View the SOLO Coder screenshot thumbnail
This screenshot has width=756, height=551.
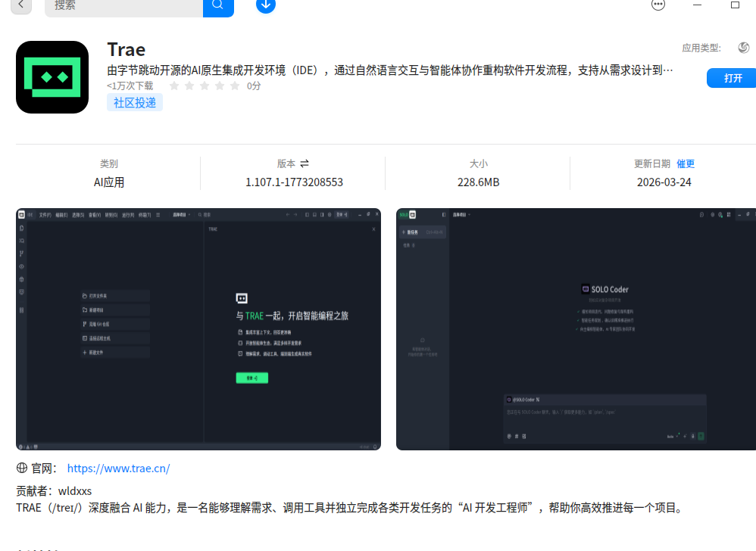(576, 329)
